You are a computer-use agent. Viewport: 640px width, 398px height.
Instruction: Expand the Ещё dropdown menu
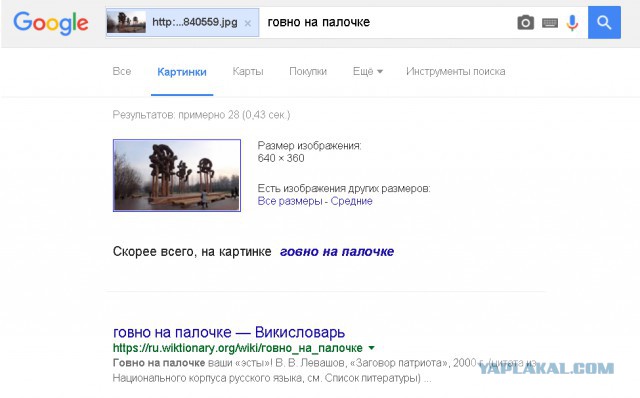click(x=367, y=71)
